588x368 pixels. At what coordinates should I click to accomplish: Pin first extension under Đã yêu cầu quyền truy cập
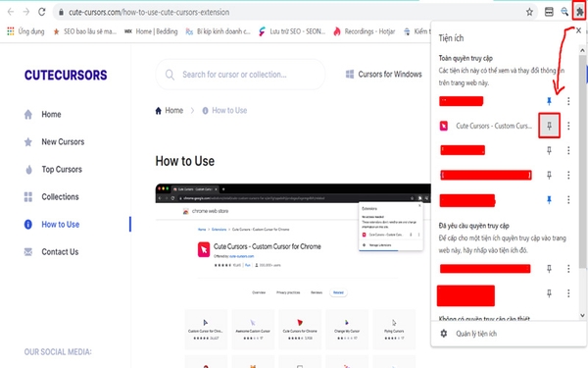(549, 269)
